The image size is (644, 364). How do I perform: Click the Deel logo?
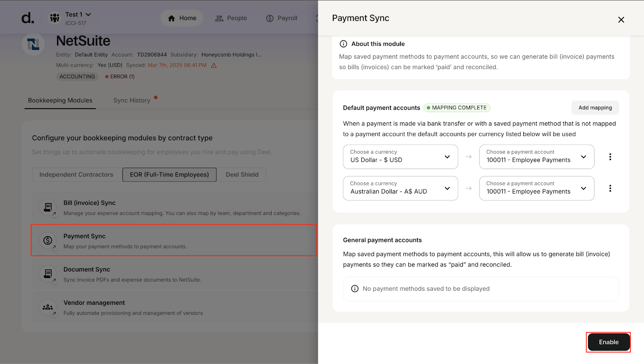[x=28, y=18]
